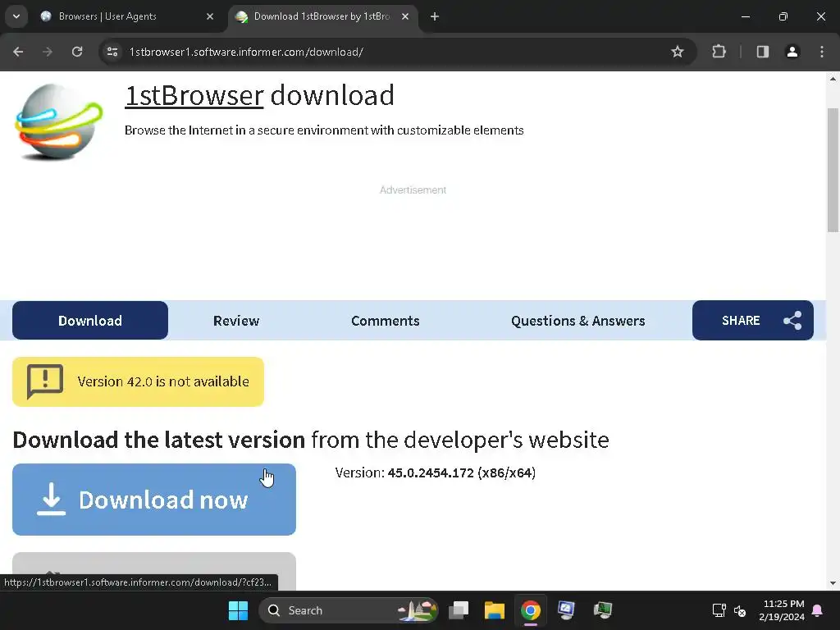Open the tab search dropdown arrow
The image size is (840, 630).
click(16, 16)
